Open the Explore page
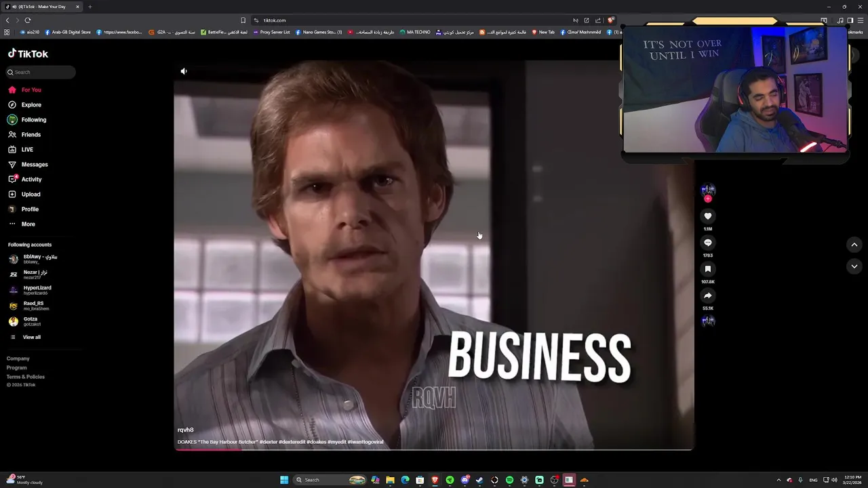The width and height of the screenshot is (868, 488). point(24,104)
